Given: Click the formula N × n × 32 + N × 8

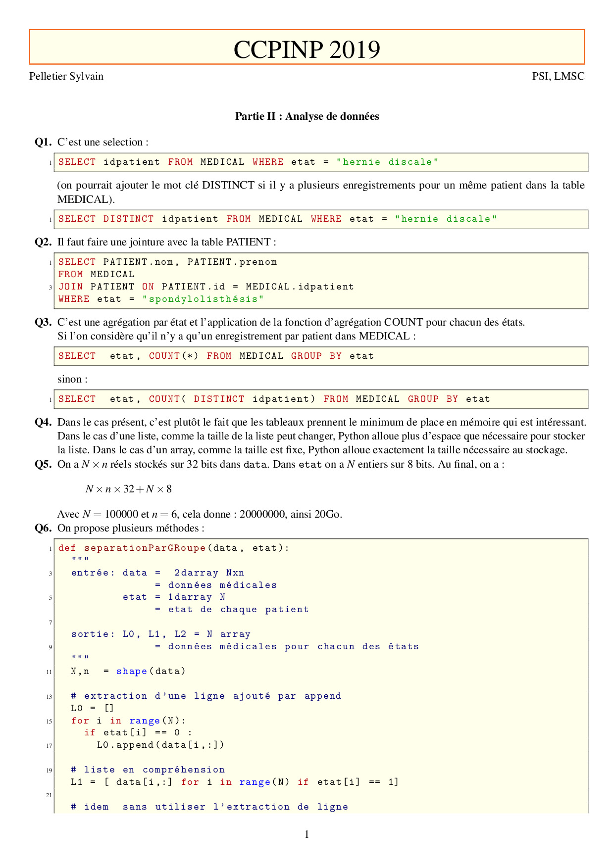Looking at the screenshot, I should pyautogui.click(x=128, y=489).
